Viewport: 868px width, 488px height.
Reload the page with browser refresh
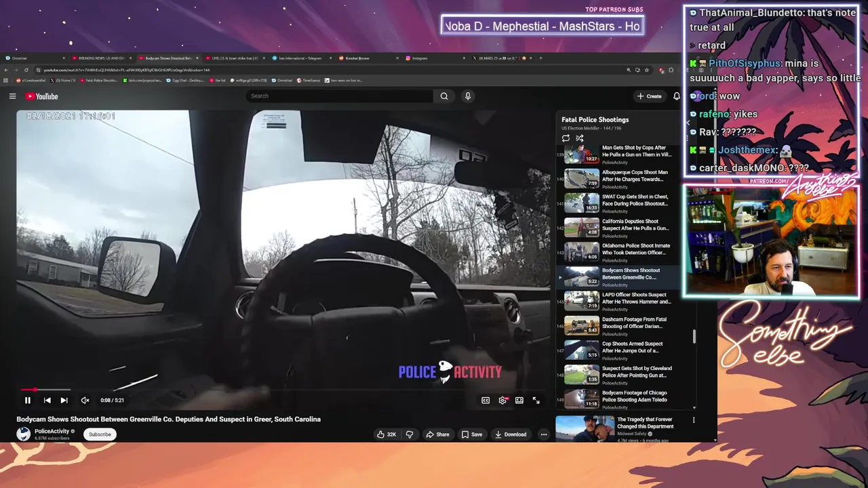pos(26,70)
